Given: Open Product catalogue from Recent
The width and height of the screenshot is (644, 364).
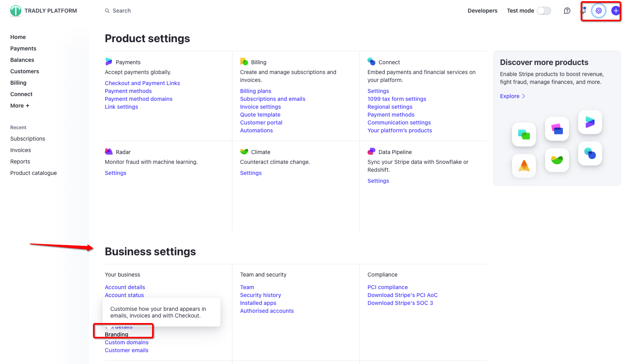Looking at the screenshot, I should [x=33, y=173].
